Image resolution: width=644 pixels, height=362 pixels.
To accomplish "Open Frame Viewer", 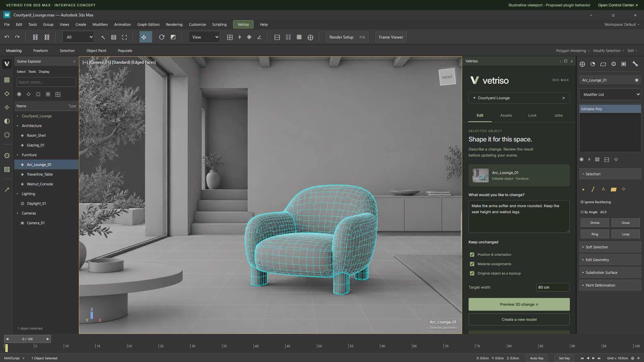I will coord(391,37).
